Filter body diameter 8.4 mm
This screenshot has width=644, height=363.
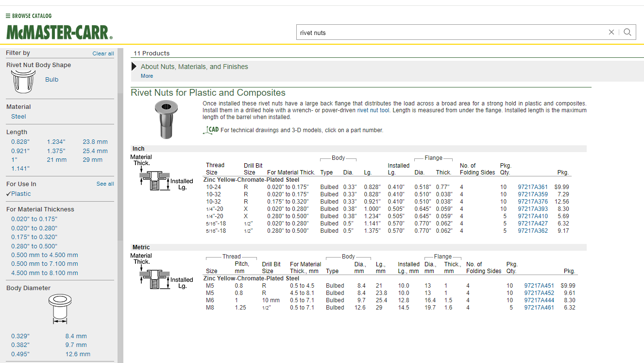coord(76,336)
